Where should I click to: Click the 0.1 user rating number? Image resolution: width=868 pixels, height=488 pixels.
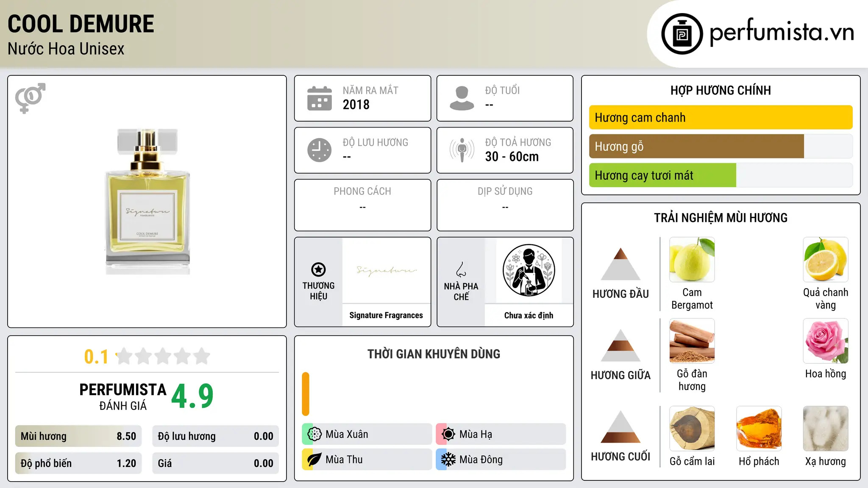pos(96,357)
